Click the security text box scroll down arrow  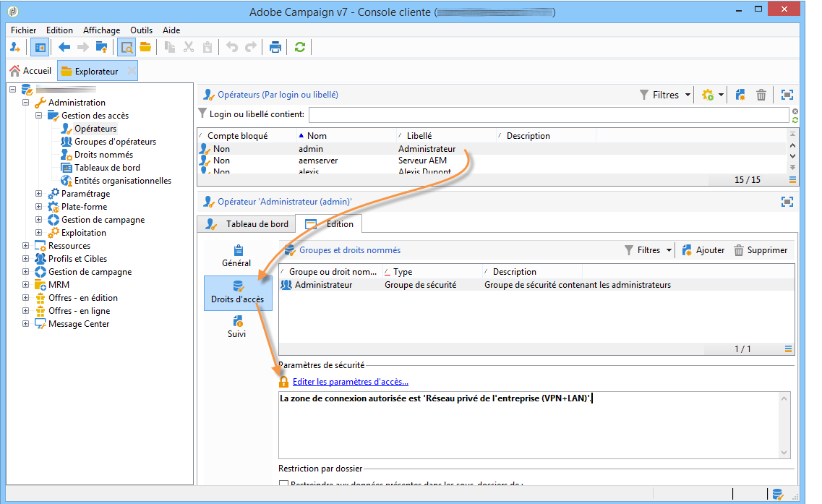click(784, 453)
